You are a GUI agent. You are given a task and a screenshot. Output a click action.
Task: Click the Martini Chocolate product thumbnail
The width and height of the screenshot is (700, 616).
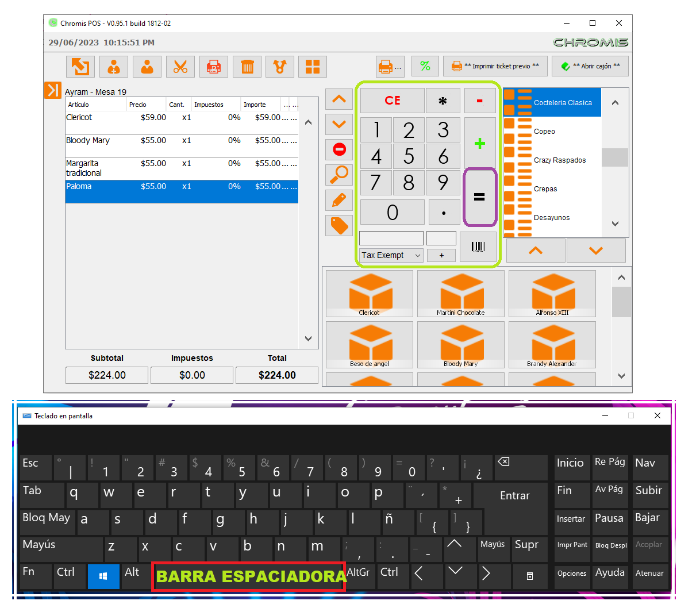coord(461,294)
